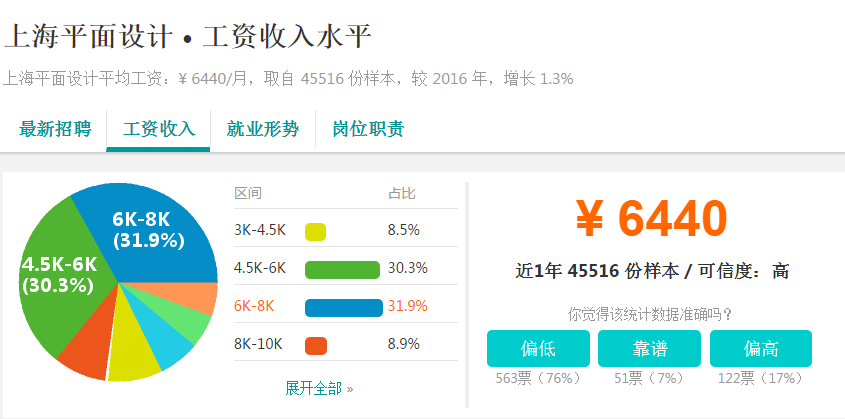Vote 偏低 on data accuracy
This screenshot has width=845, height=419.
[538, 348]
